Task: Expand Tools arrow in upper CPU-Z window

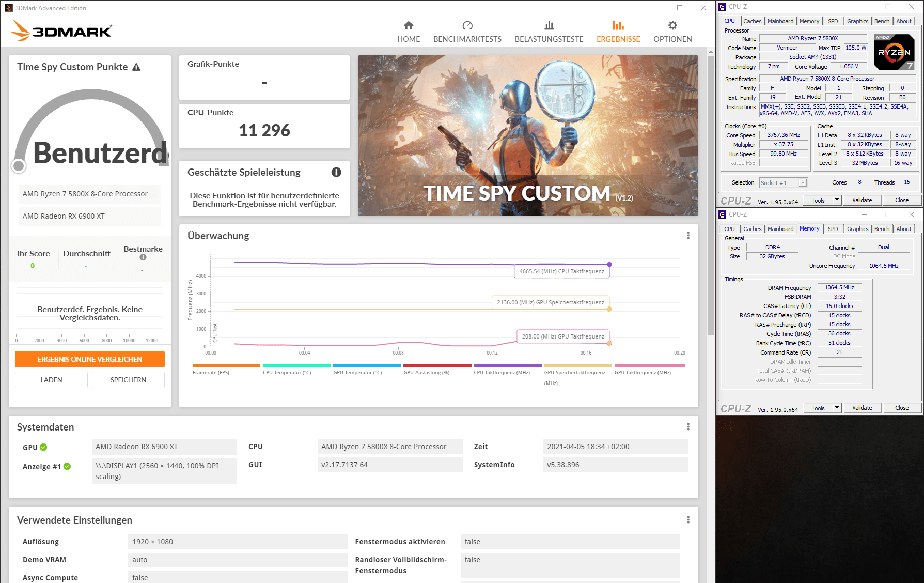Action: click(837, 200)
